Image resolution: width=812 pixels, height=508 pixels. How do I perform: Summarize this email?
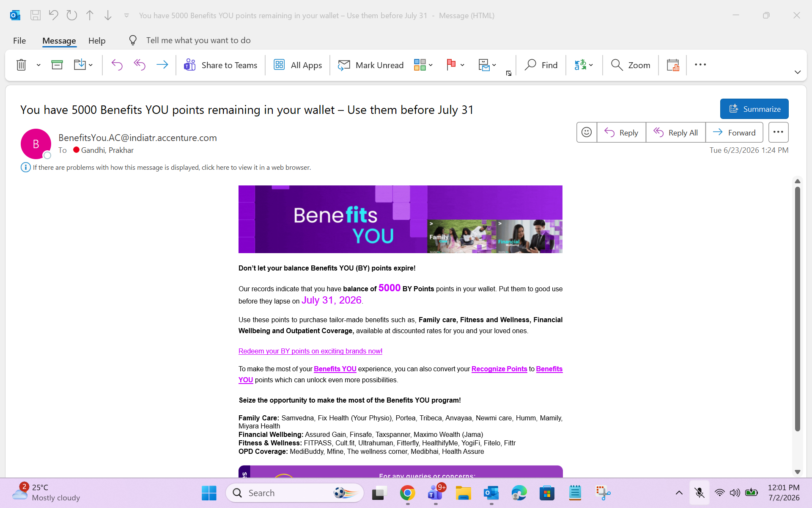tap(754, 109)
